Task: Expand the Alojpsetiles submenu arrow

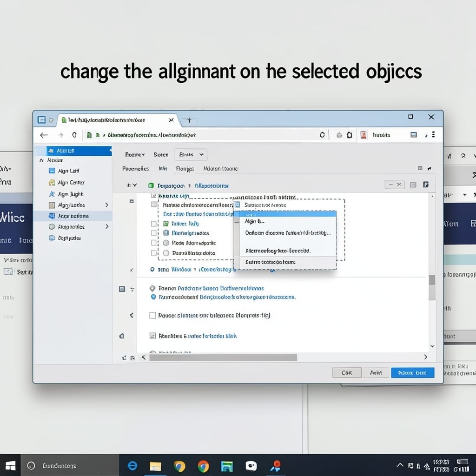Action: (x=107, y=226)
